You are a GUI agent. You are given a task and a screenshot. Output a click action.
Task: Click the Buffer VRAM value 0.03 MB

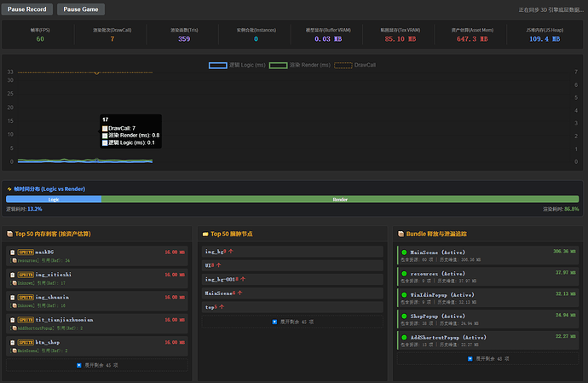328,39
